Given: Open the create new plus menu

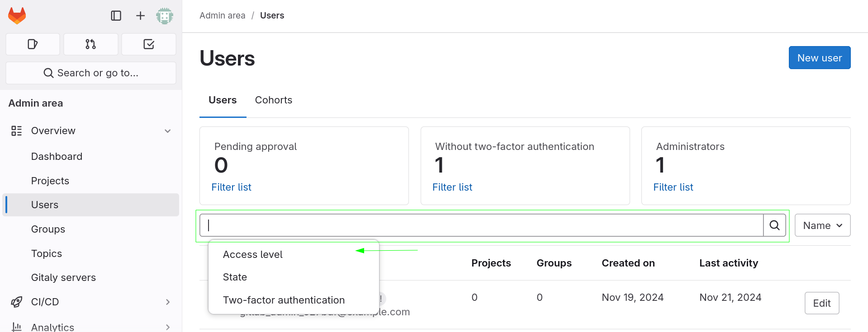Looking at the screenshot, I should pyautogui.click(x=141, y=16).
